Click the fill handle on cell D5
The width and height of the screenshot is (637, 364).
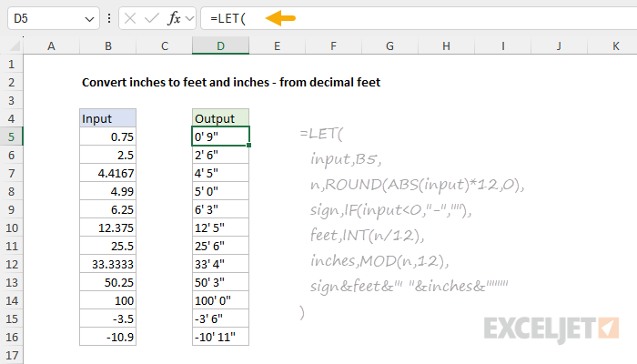[248, 146]
